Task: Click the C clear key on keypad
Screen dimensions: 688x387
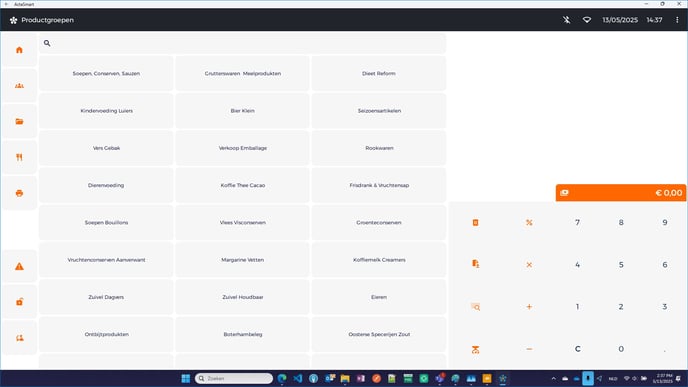Action: [577, 349]
